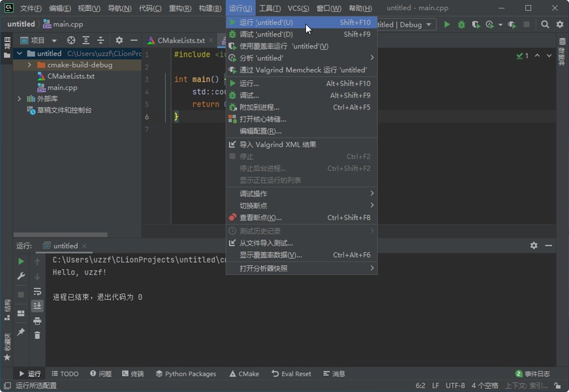Click the locate-in-project target icon
The width and height of the screenshot is (569, 392).
(x=71, y=40)
